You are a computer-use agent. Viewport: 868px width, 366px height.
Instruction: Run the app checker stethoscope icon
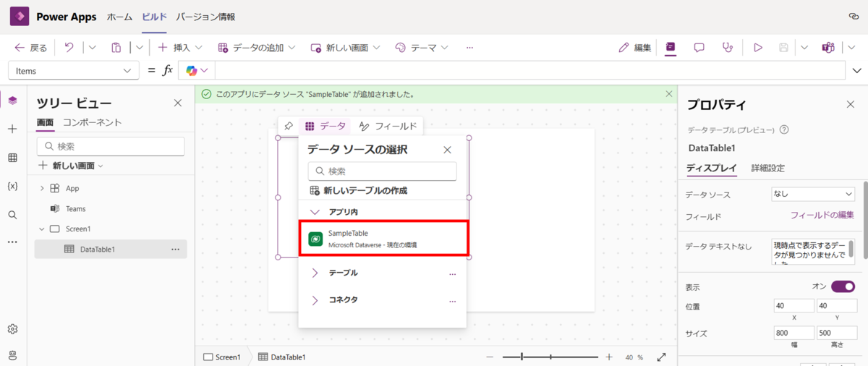(x=728, y=48)
